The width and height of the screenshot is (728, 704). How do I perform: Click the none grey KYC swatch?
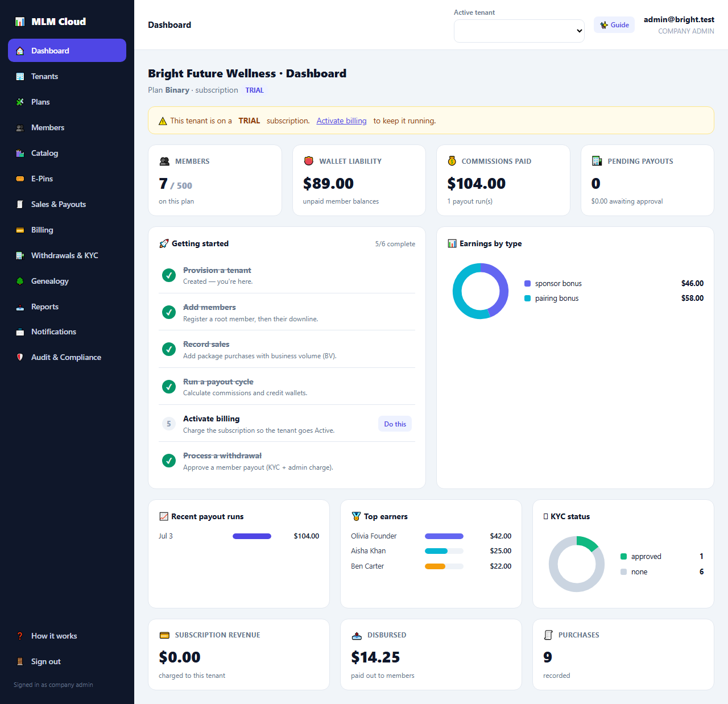pos(623,572)
